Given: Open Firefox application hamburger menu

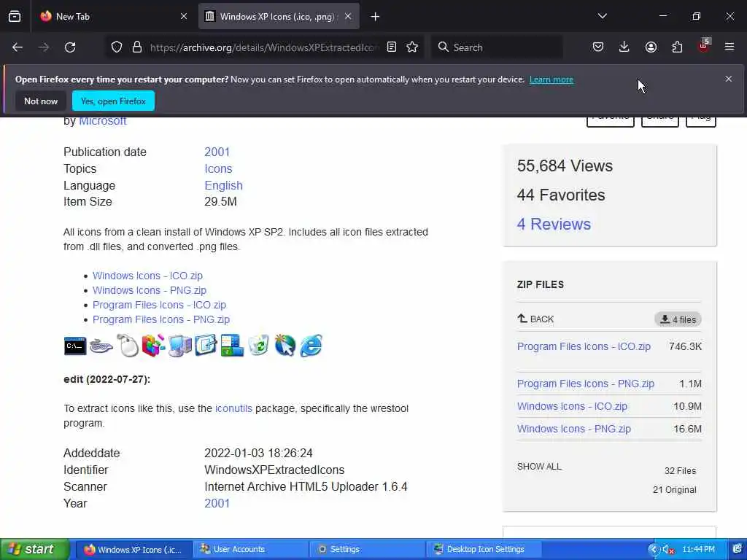Looking at the screenshot, I should pos(729,47).
